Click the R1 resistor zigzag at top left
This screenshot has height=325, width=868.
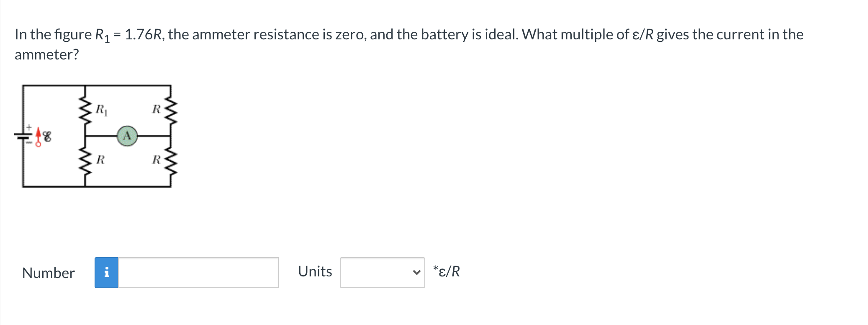[86, 111]
